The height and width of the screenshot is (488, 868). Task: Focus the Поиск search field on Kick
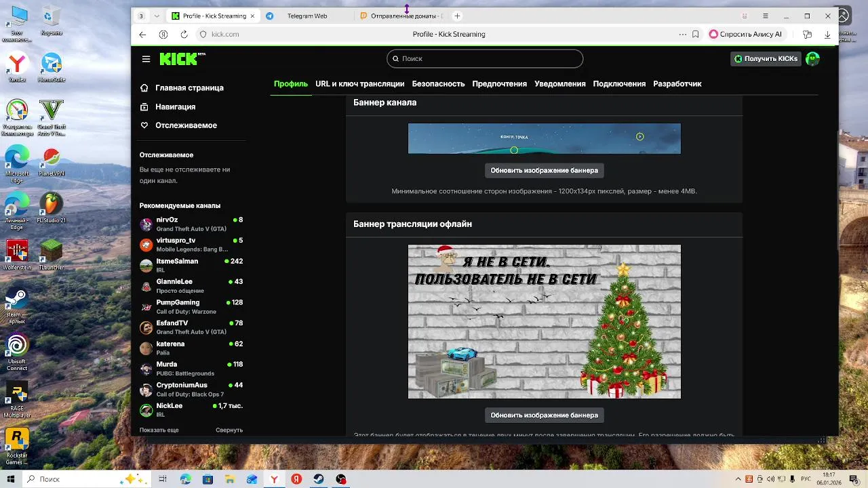(485, 59)
